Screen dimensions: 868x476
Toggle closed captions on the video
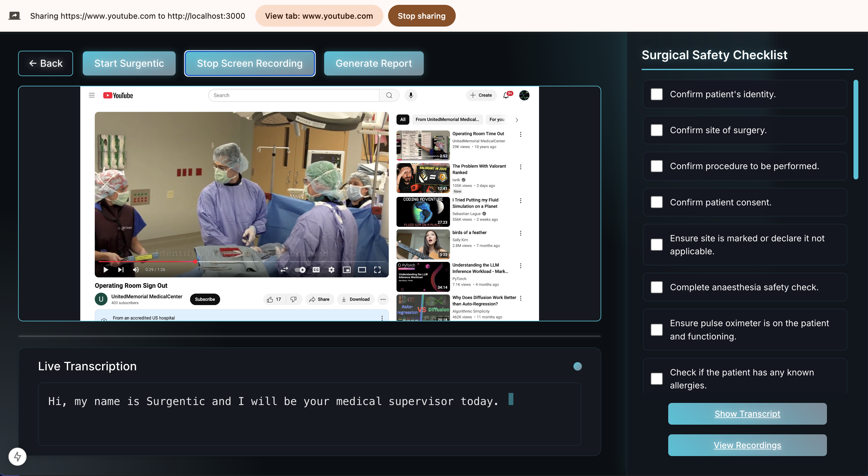click(x=316, y=270)
